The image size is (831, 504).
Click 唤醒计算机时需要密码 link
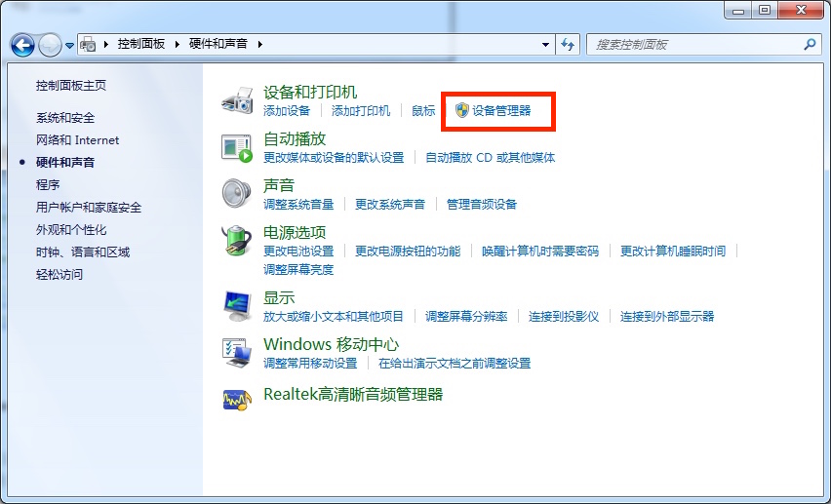coord(540,251)
